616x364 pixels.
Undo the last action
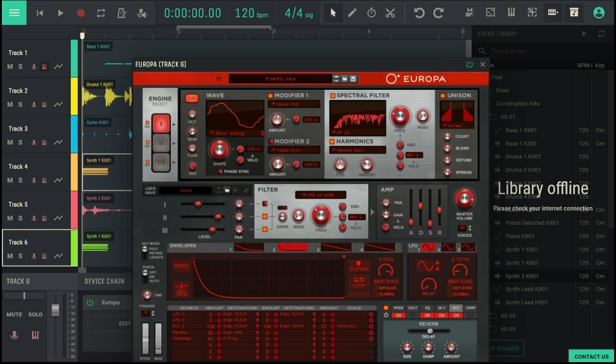(x=419, y=13)
